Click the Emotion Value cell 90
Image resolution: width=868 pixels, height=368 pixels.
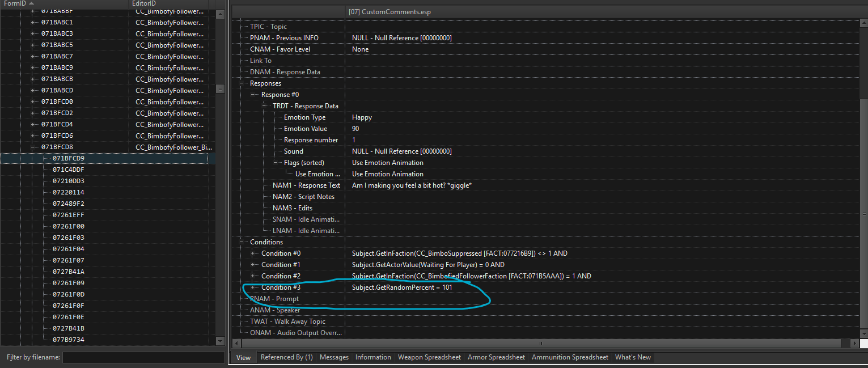pyautogui.click(x=355, y=129)
